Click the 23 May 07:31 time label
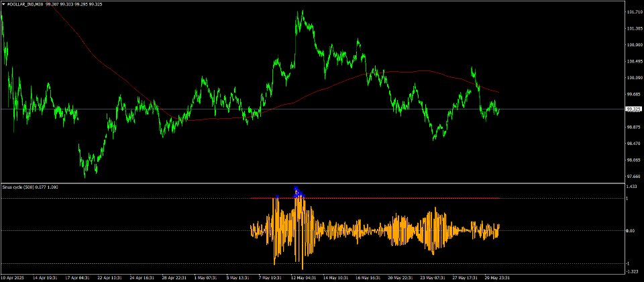This screenshot has width=644, height=282. pos(431,278)
